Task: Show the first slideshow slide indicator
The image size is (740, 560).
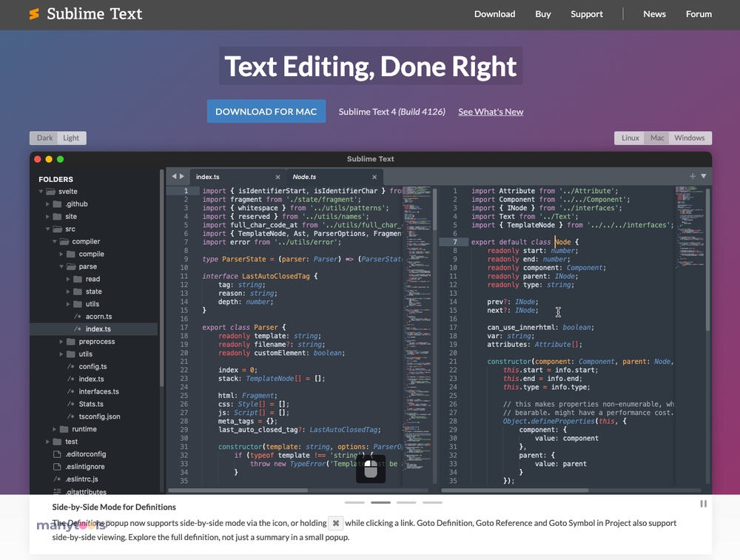Action: click(x=355, y=502)
